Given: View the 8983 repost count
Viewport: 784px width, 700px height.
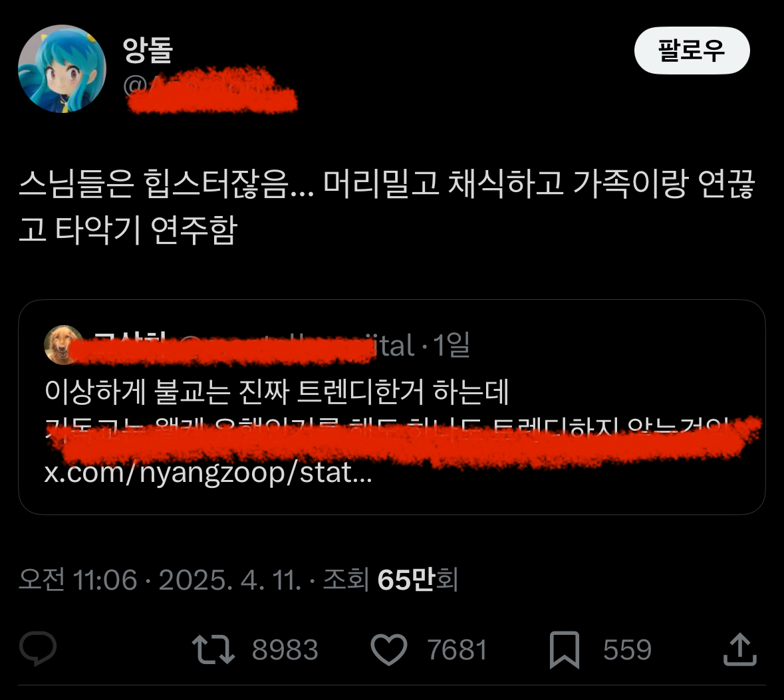Looking at the screenshot, I should point(285,650).
